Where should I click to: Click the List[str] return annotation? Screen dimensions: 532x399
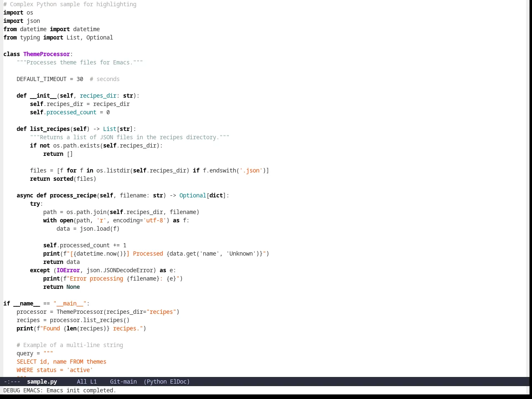tap(118, 129)
